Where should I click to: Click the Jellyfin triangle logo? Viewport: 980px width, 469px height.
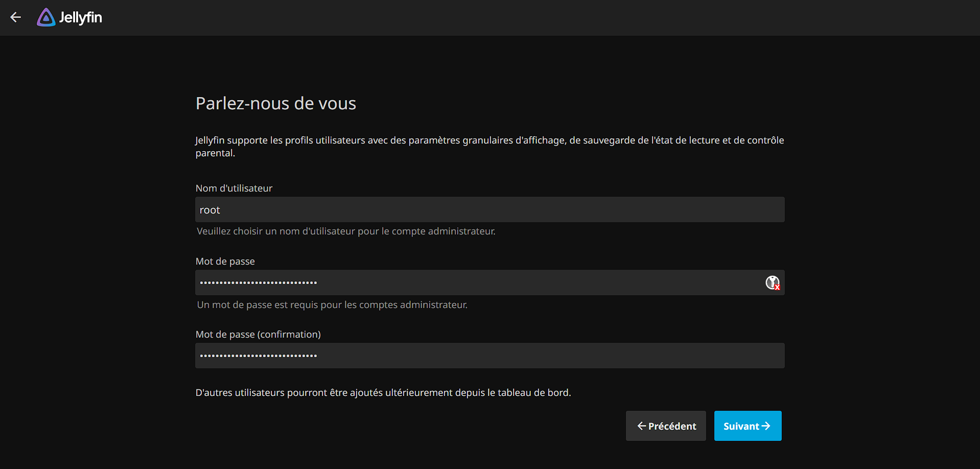tap(46, 18)
